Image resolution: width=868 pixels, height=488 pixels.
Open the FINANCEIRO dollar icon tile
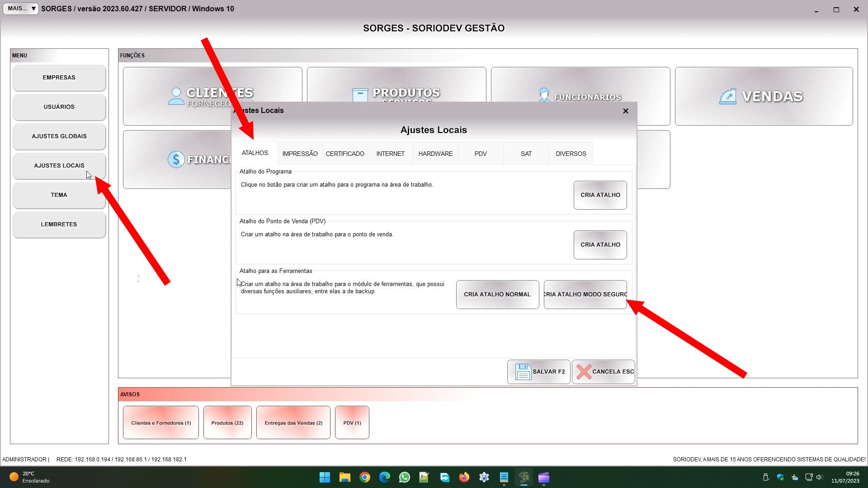pyautogui.click(x=176, y=160)
